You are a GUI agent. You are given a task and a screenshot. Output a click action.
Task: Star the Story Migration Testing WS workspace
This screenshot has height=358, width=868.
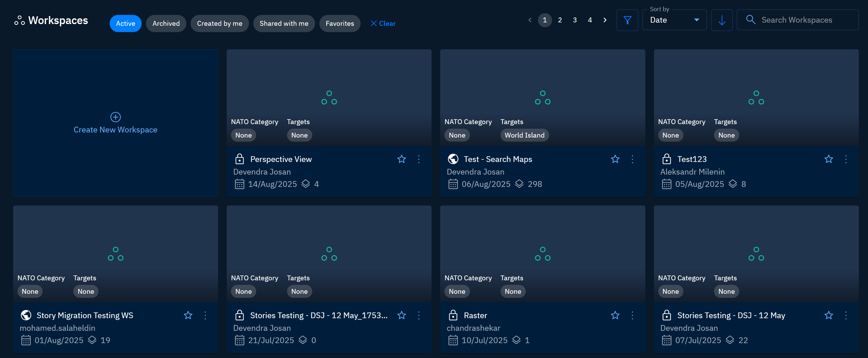coord(188,315)
